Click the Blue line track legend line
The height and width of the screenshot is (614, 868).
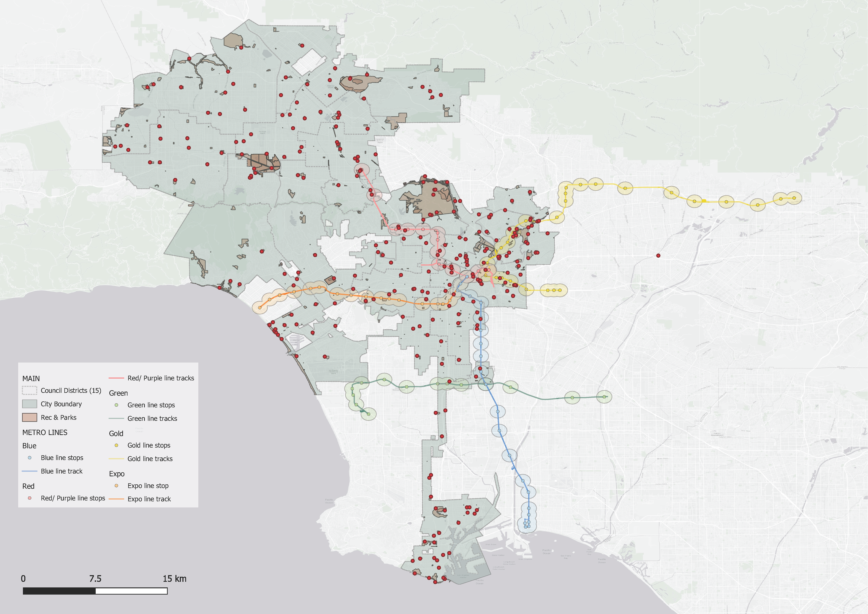pos(29,471)
